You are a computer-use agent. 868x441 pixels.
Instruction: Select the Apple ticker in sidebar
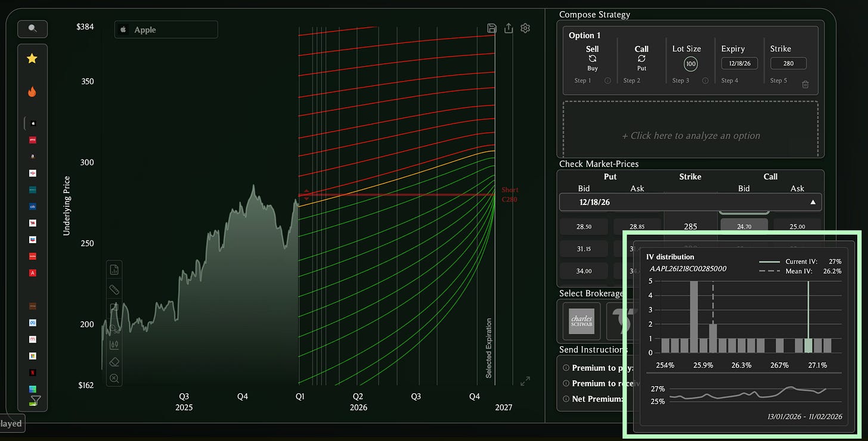pyautogui.click(x=33, y=123)
